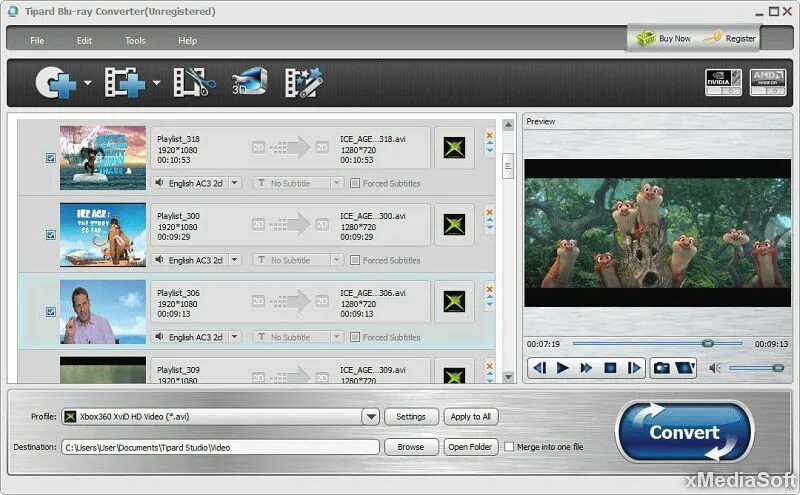Start conversion with Convert button

[684, 432]
